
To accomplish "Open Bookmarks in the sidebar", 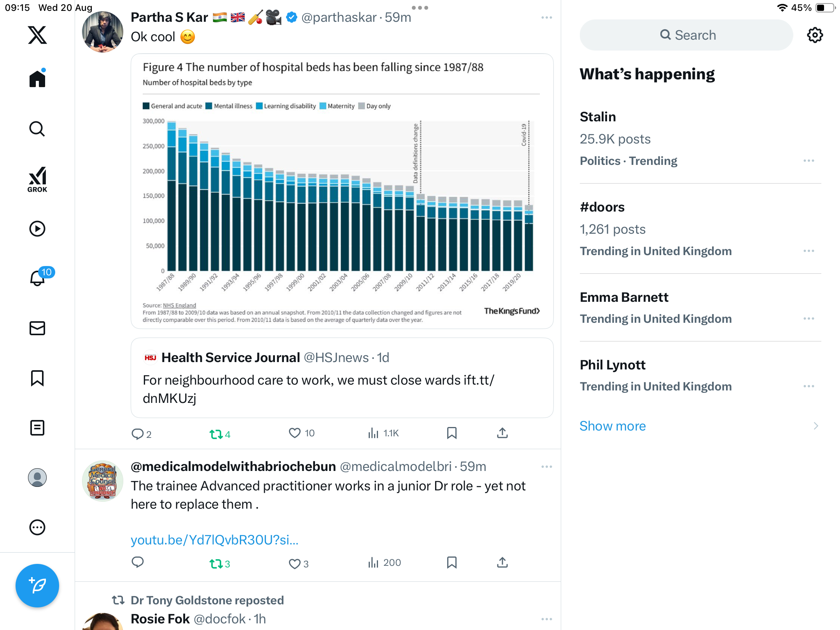I will coord(37,378).
